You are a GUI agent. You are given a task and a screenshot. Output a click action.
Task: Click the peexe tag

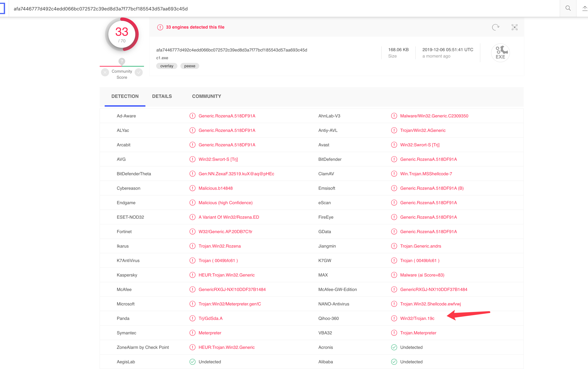click(x=190, y=66)
